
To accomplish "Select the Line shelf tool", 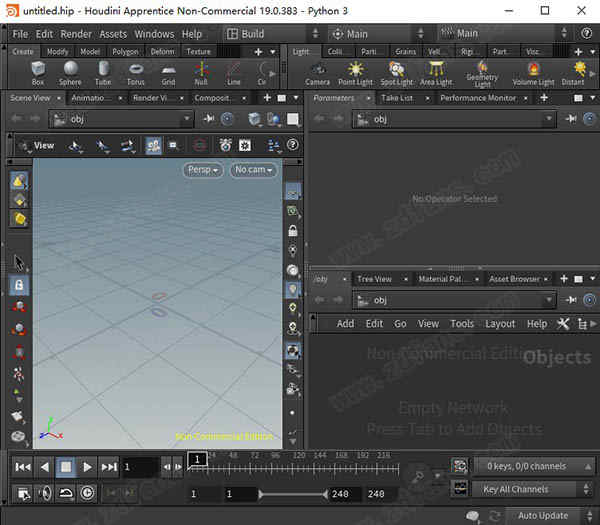I will [x=233, y=73].
